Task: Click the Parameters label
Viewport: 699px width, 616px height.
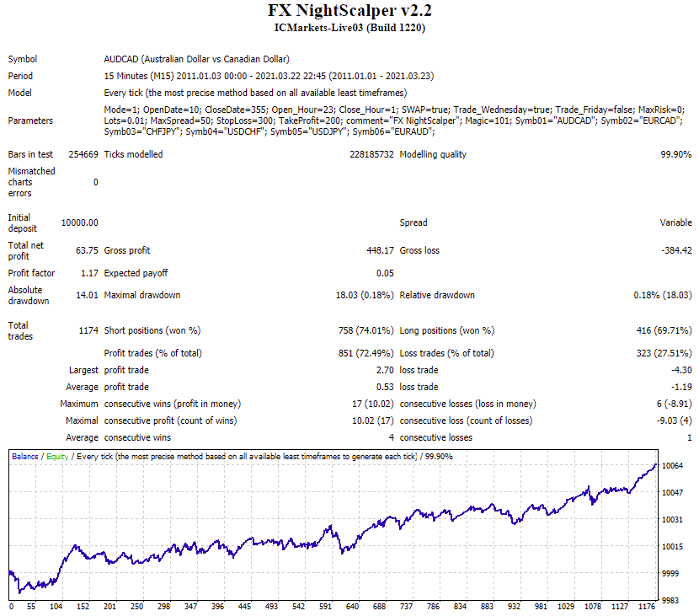Action: 30,121
